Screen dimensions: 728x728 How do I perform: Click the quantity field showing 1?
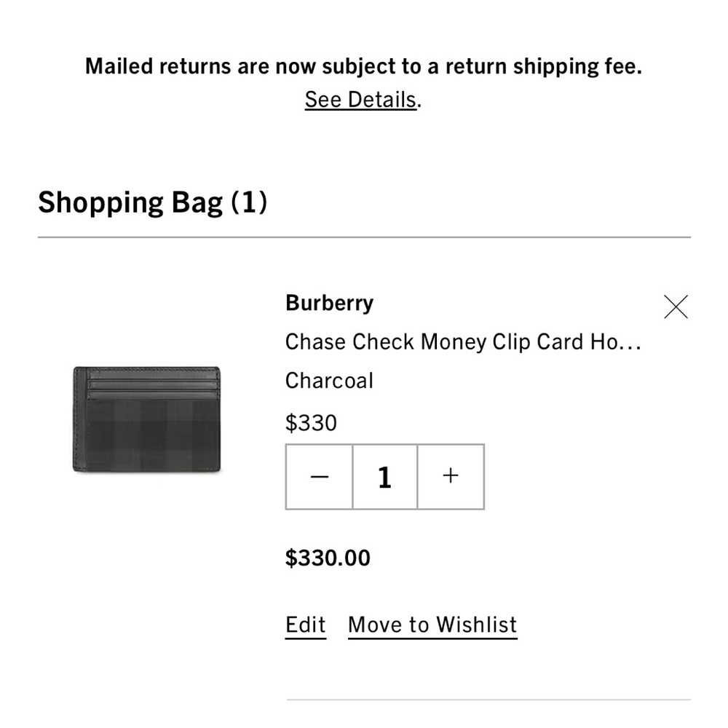pos(385,477)
